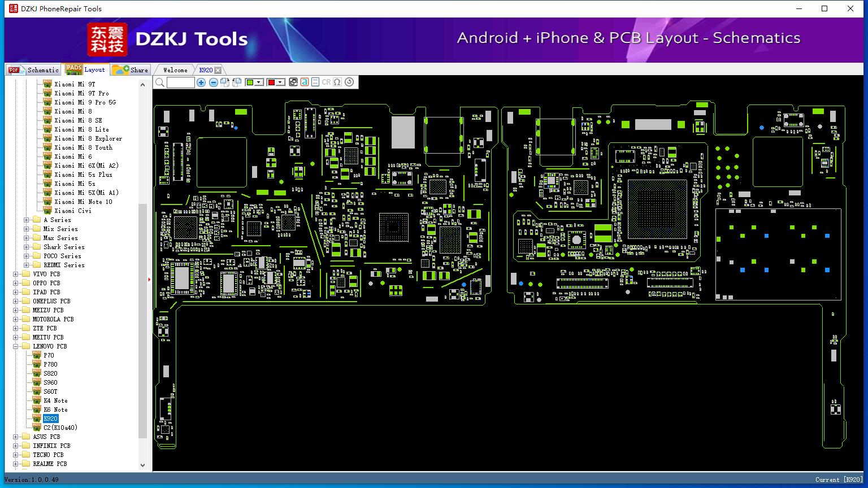The height and width of the screenshot is (488, 868).
Task: Open Xiaomi Mi 6X(Mi A2) layout
Action: click(x=86, y=165)
